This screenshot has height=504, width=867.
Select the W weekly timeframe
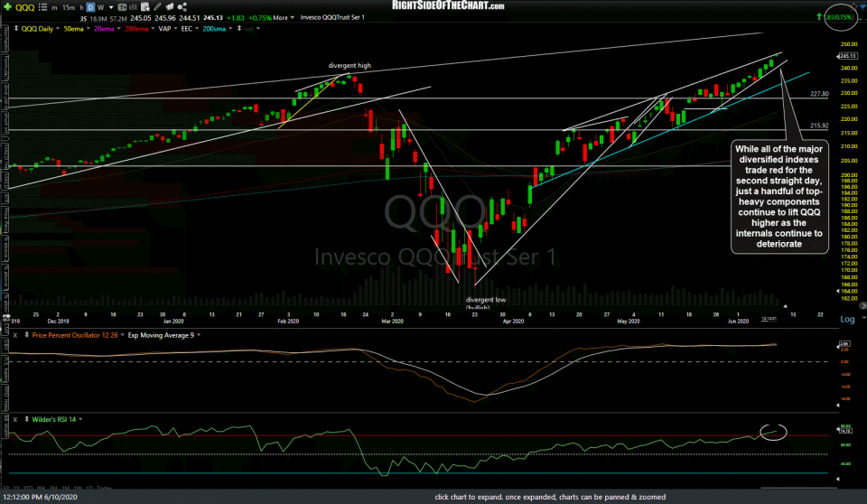click(x=100, y=8)
